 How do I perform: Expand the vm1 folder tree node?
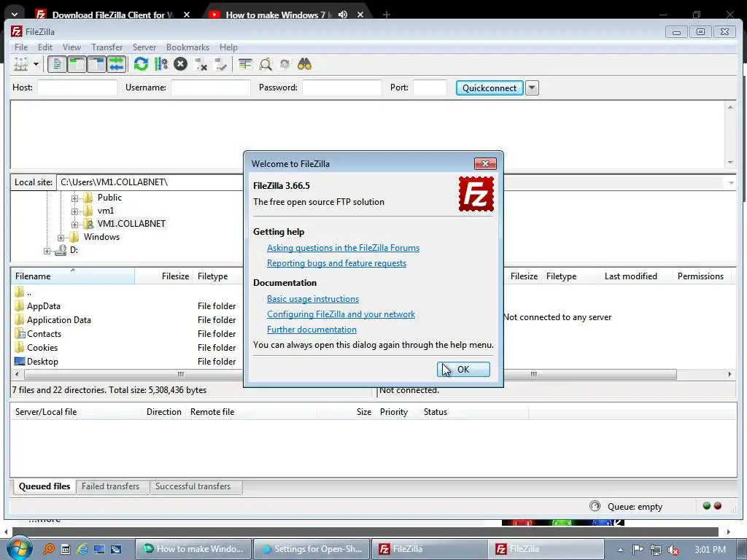[74, 211]
